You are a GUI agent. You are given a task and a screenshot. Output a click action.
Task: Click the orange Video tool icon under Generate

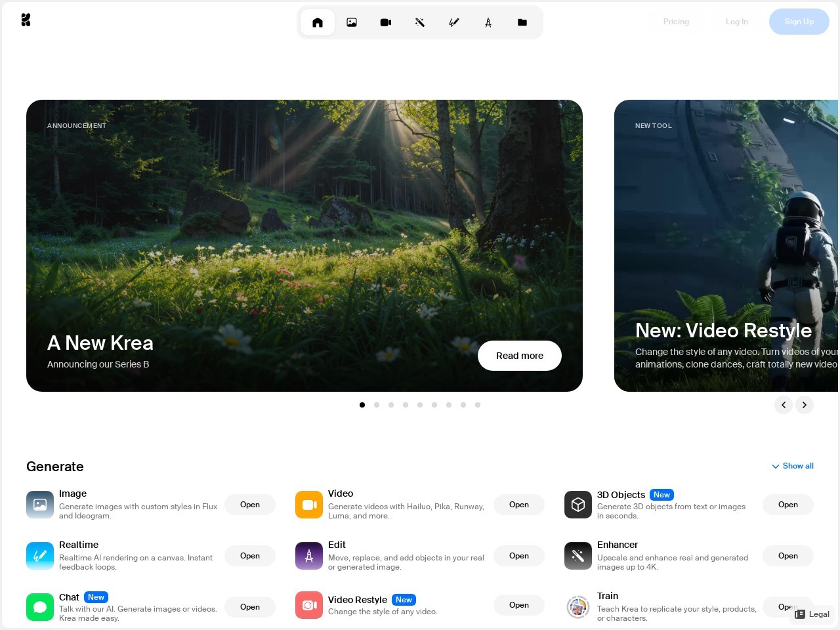309,505
